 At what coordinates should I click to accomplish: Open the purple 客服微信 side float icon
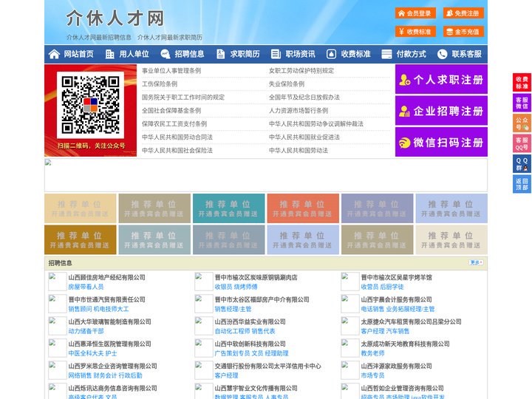pyautogui.click(x=522, y=103)
